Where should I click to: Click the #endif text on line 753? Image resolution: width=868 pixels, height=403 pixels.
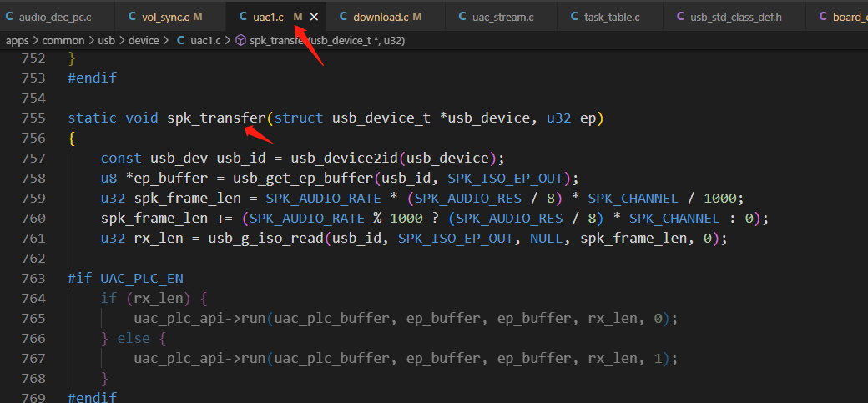pos(93,78)
